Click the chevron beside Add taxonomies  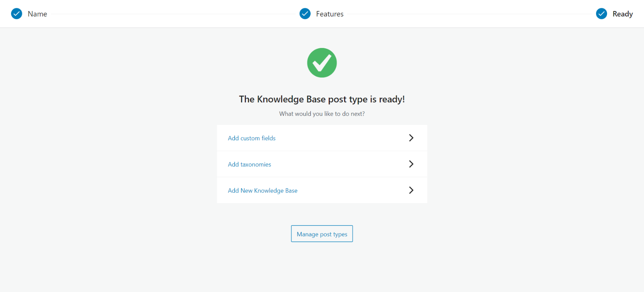pos(411,164)
